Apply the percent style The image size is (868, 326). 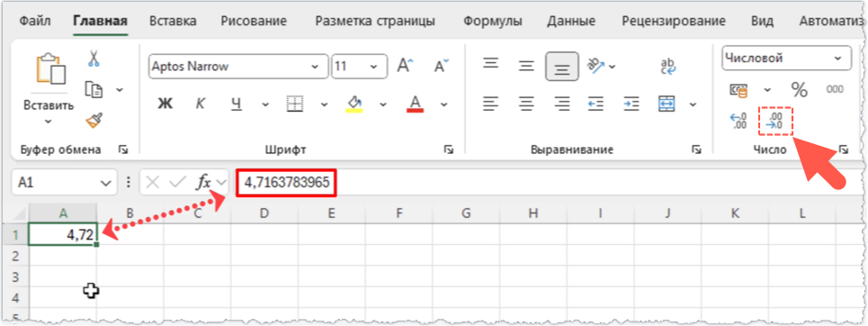(x=799, y=89)
